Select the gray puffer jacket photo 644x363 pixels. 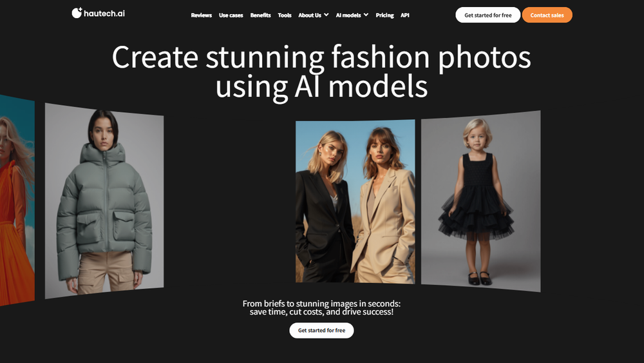click(x=104, y=201)
